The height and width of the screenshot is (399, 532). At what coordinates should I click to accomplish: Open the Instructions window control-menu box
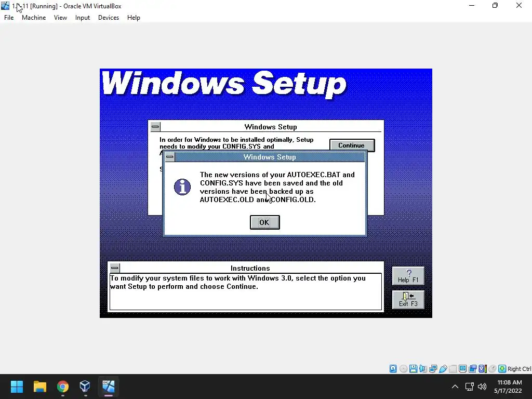(x=115, y=268)
